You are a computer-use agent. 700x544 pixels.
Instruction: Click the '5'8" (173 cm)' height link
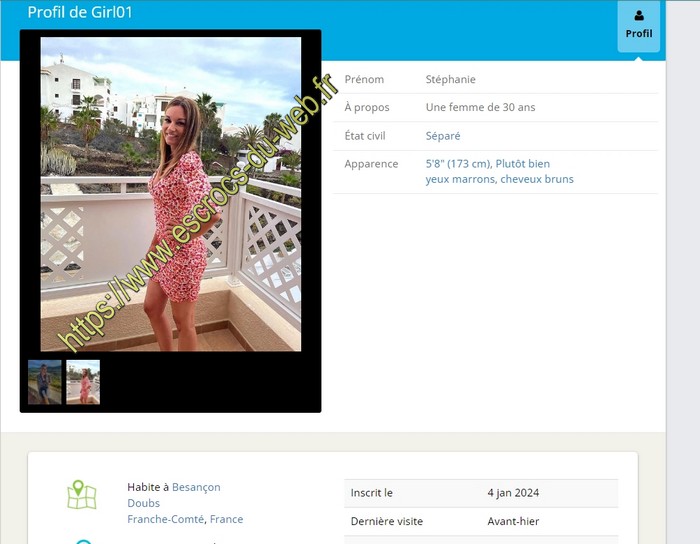[457, 164]
